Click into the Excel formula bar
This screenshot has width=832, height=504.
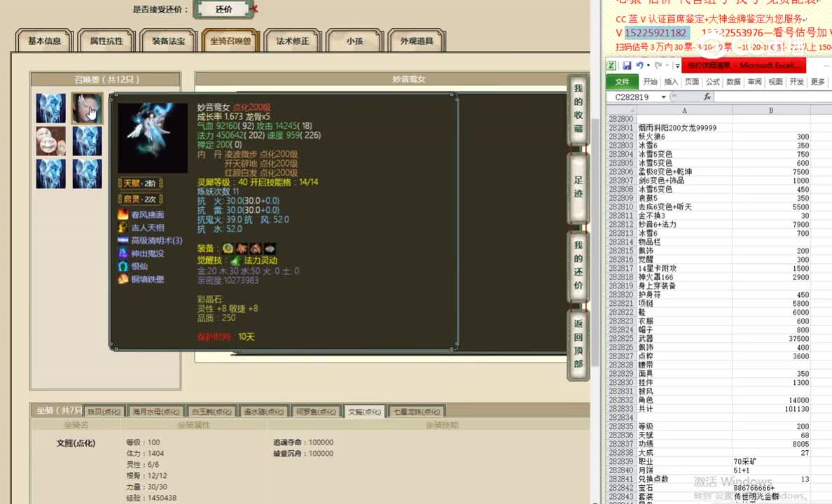(x=772, y=97)
